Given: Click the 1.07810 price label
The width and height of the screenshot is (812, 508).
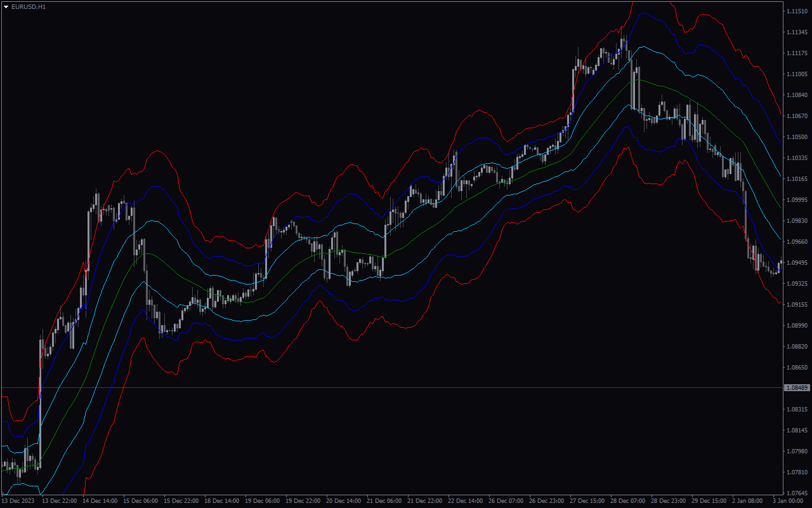Looking at the screenshot, I should tap(797, 472).
